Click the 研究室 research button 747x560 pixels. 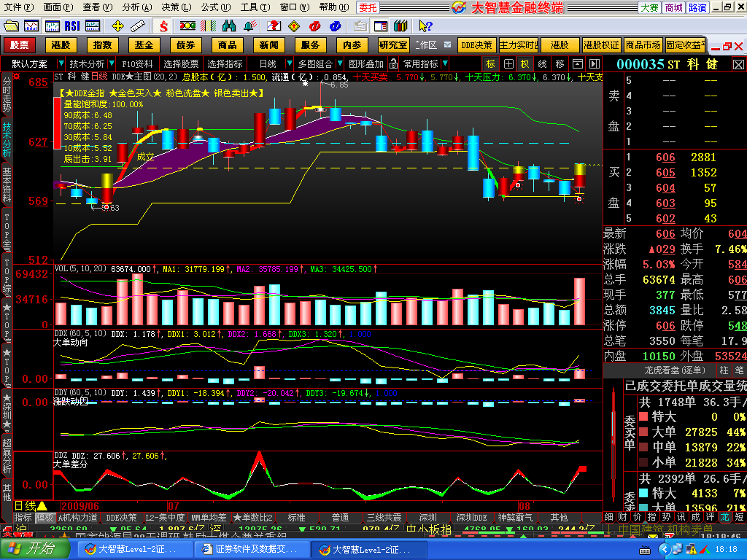click(393, 45)
